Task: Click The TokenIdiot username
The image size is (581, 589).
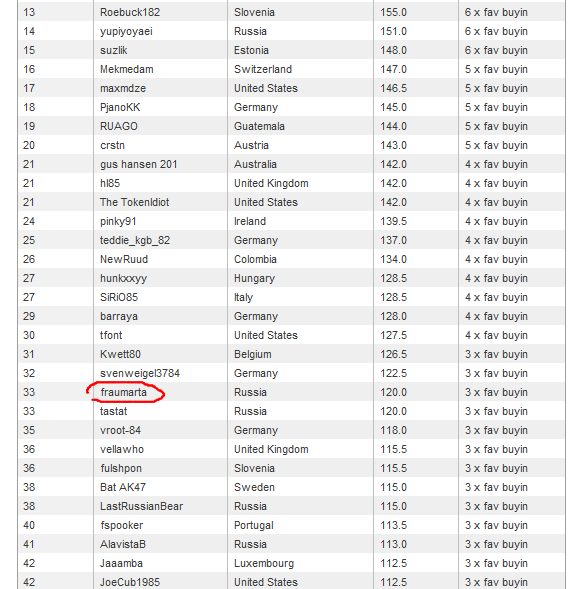Action: point(134,202)
